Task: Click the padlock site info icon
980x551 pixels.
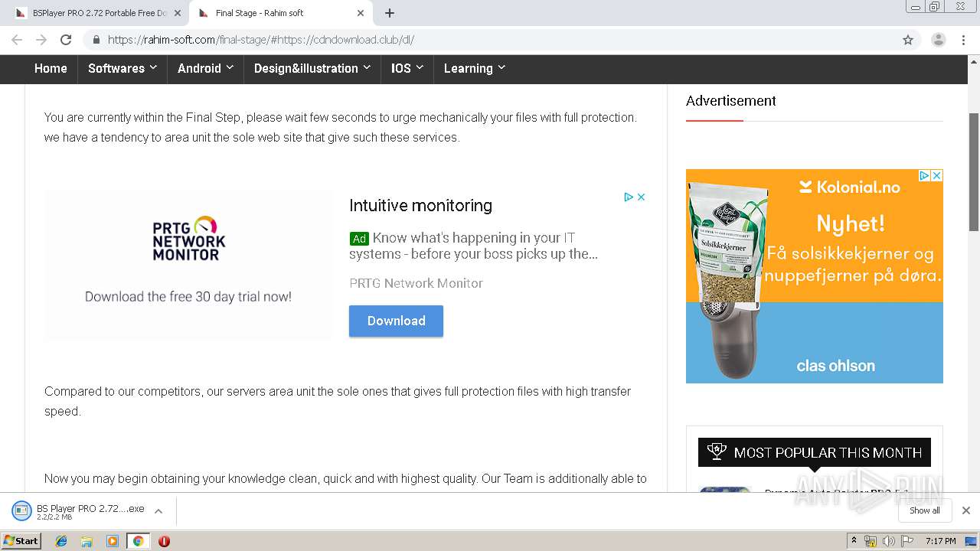Action: (x=96, y=40)
